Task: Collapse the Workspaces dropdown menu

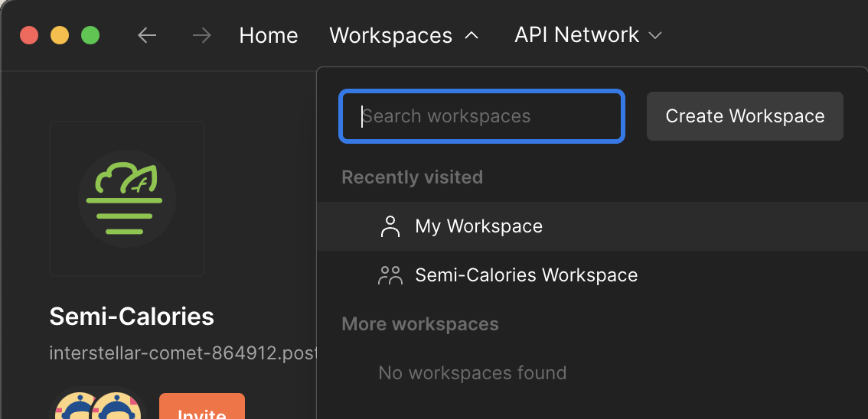Action: 404,36
